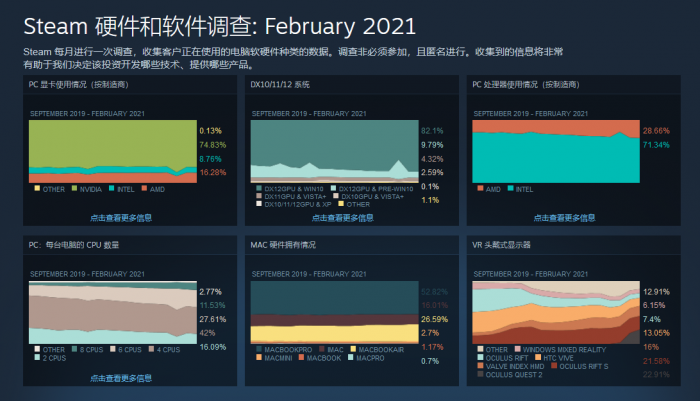
Task: Select OTHER label in the graphics card legend
Action: pos(54,189)
